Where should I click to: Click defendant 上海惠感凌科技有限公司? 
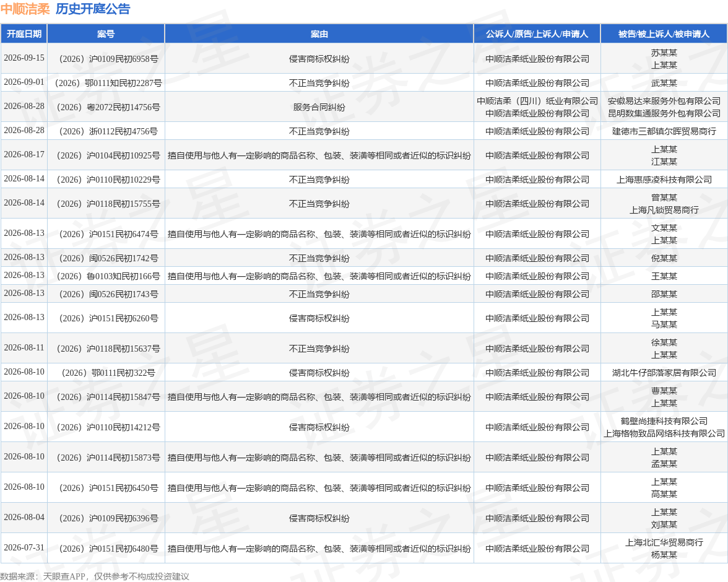click(664, 180)
